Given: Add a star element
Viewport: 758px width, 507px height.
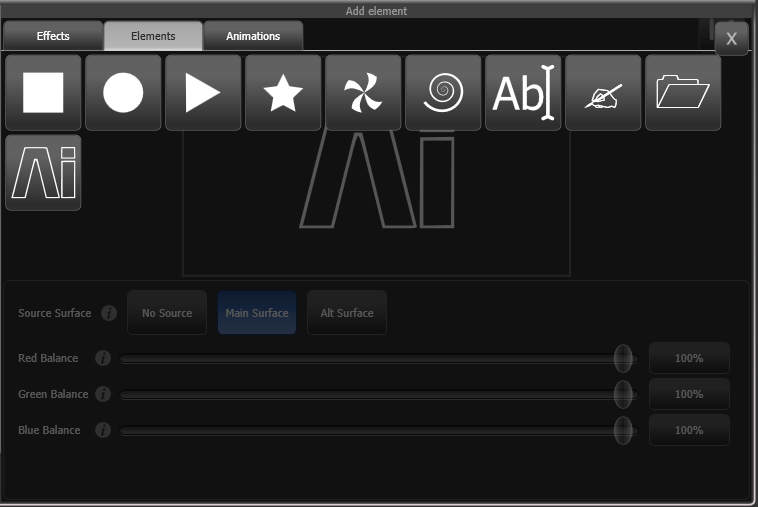Looking at the screenshot, I should (283, 92).
